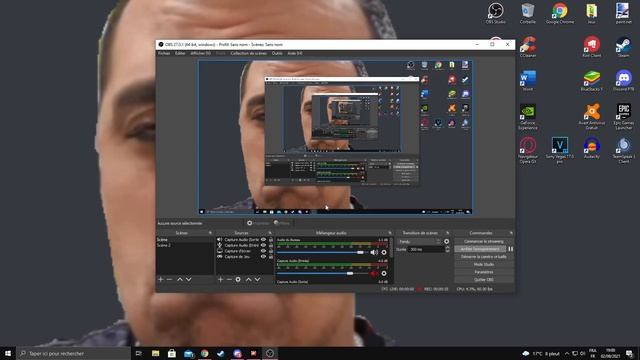Open paint.net desktop shortcut
The width and height of the screenshot is (640, 360).
(x=624, y=13)
